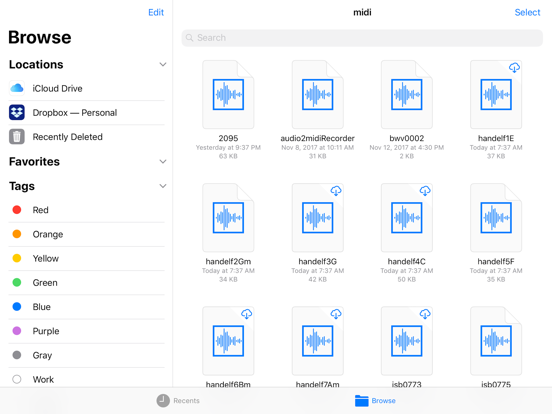The height and width of the screenshot is (414, 552).
Task: Open the handelf1E file thumbnail
Action: pyautogui.click(x=496, y=94)
